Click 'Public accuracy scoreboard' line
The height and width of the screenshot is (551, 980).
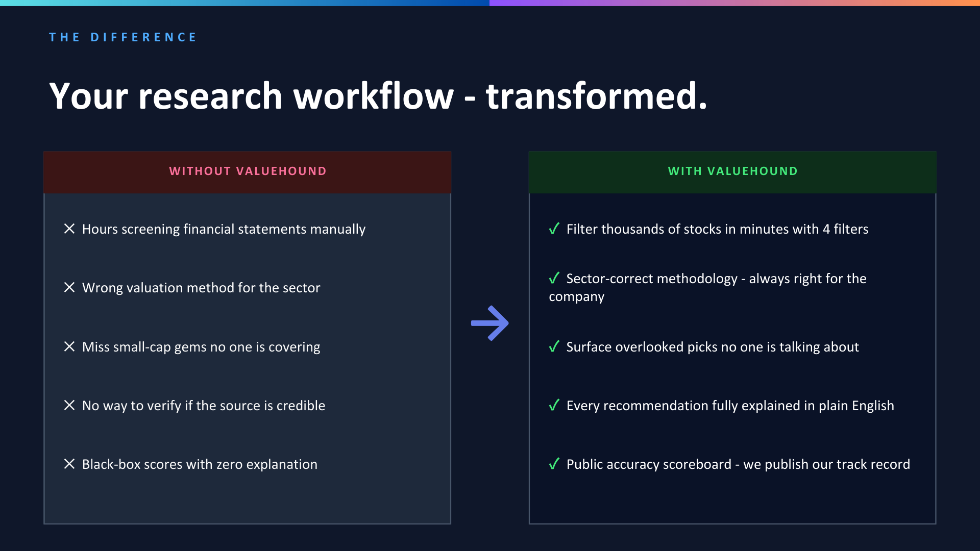738,464
